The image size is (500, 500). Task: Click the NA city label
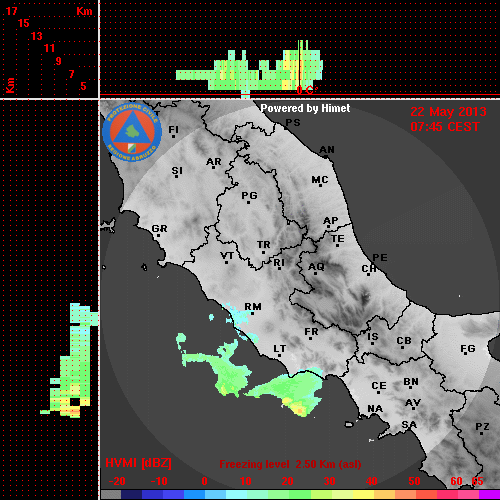point(375,409)
